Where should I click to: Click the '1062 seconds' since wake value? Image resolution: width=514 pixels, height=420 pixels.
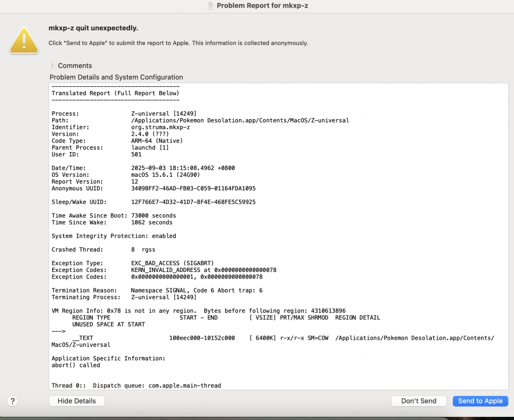152,222
